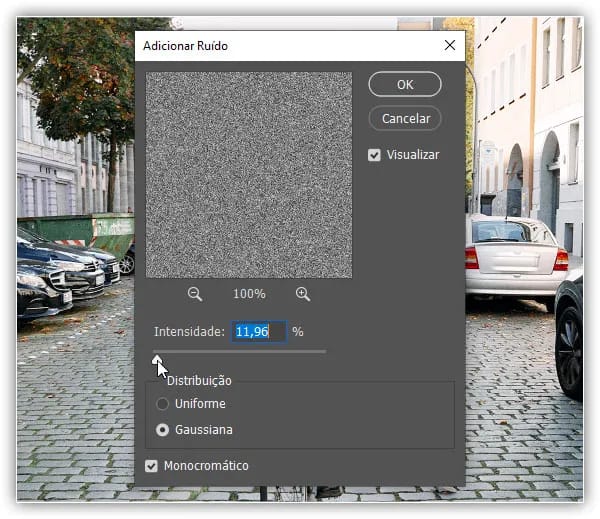
Task: Select the Uniforme distribution option
Action: click(x=163, y=404)
